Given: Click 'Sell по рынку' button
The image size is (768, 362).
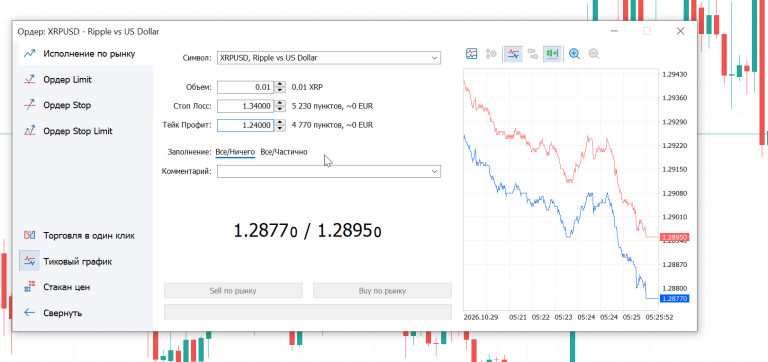Looking at the screenshot, I should 233,290.
